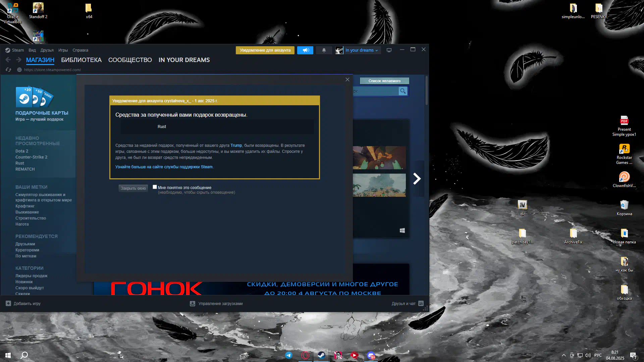Open the Игры menu
Screen dimensions: 644x362
pyautogui.click(x=63, y=50)
